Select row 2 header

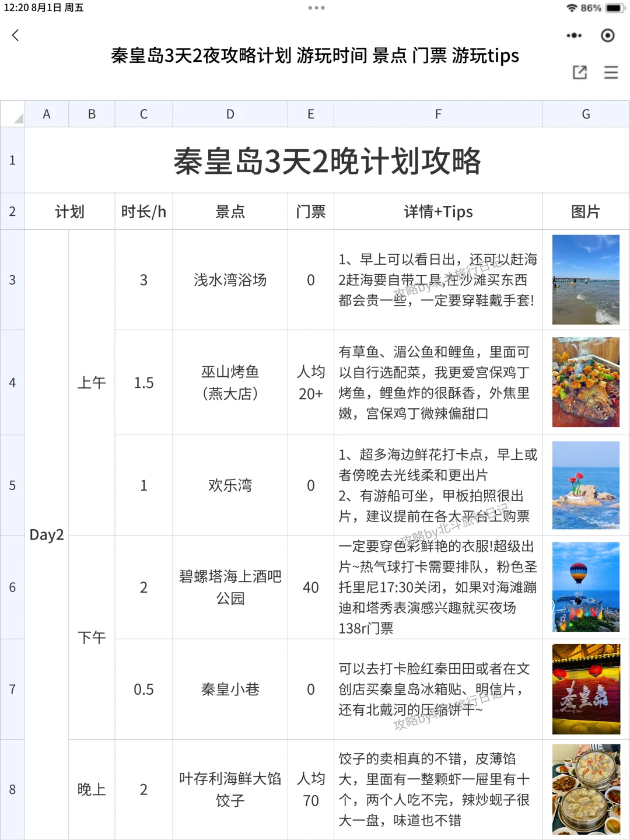[12, 211]
